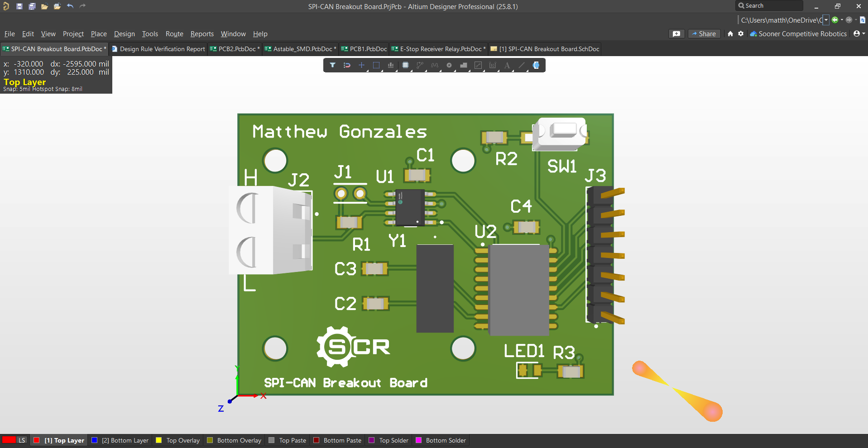Switch to the PCB2.PcbDoc tab
This screenshot has width=868, height=448.
[x=235, y=49]
